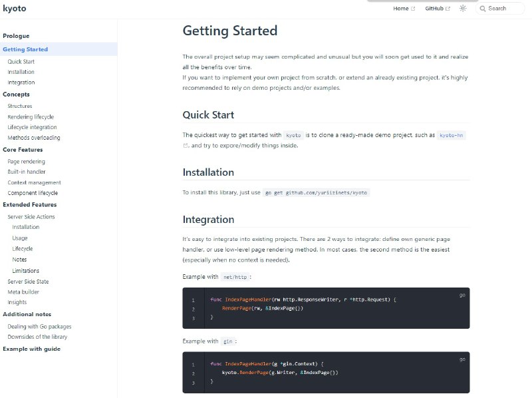Click external link icon beside GitHub

448,9
